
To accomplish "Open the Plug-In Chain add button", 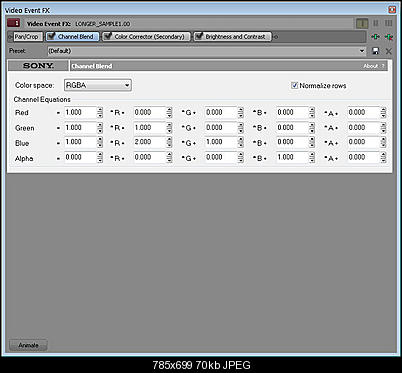I will [375, 37].
